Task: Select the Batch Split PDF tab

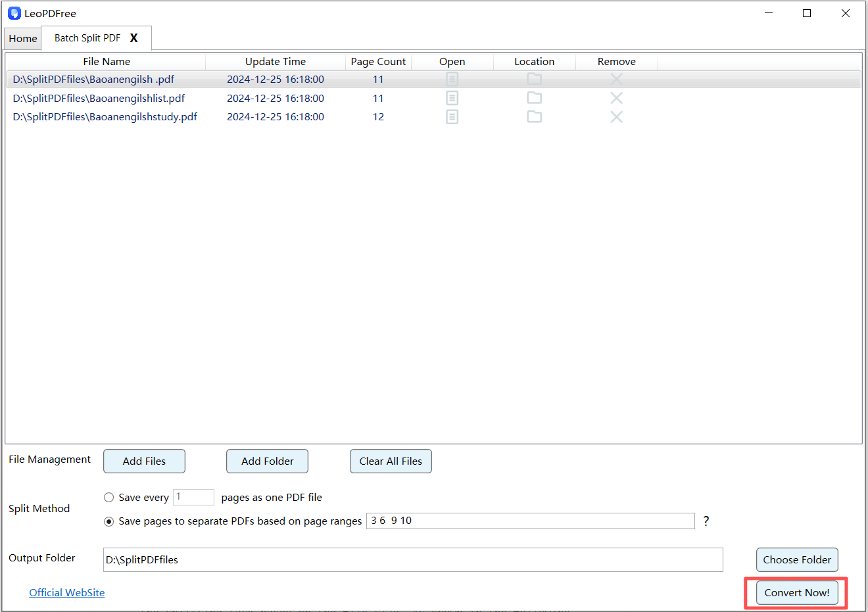Action: 87,38
